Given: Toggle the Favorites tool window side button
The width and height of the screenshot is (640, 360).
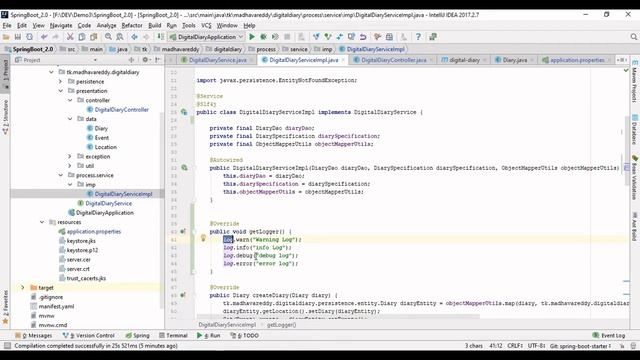Looking at the screenshot, I should 5,307.
